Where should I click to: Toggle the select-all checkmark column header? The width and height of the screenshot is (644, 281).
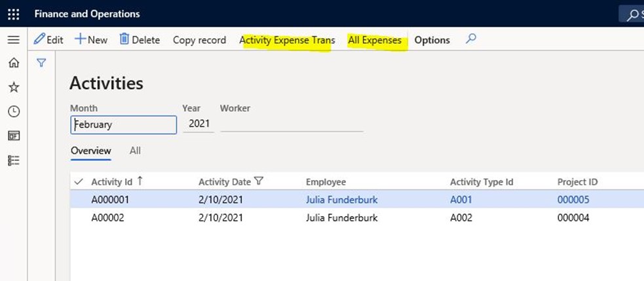coord(78,181)
